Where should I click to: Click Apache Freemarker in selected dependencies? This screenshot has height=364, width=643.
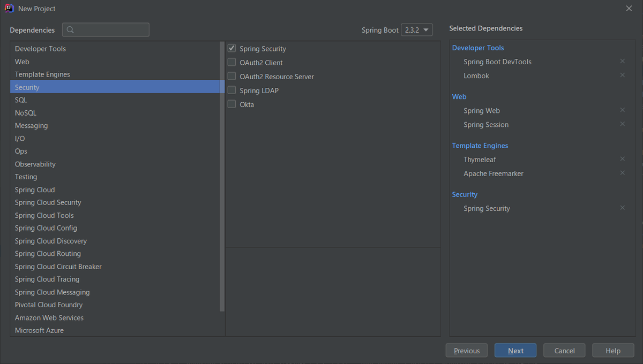[x=494, y=173]
